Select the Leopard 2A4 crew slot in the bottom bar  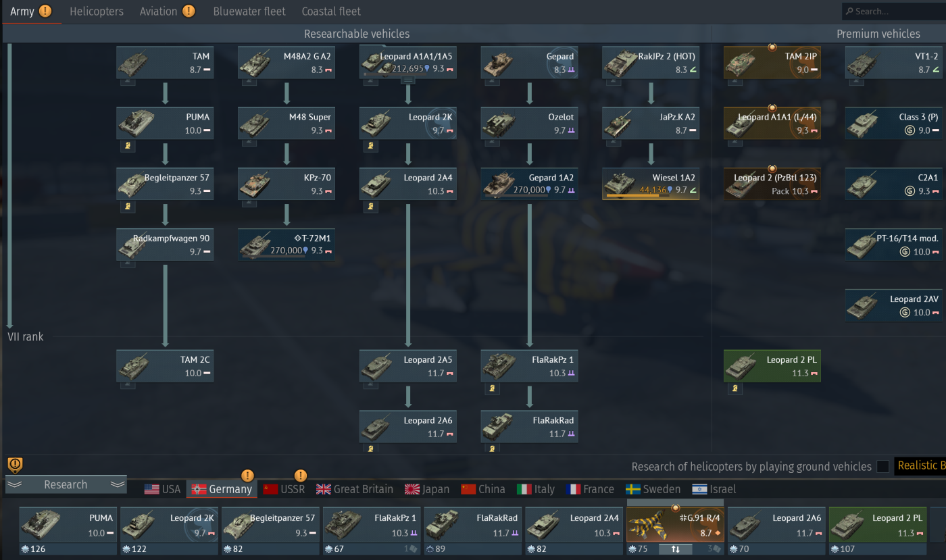coord(574,531)
